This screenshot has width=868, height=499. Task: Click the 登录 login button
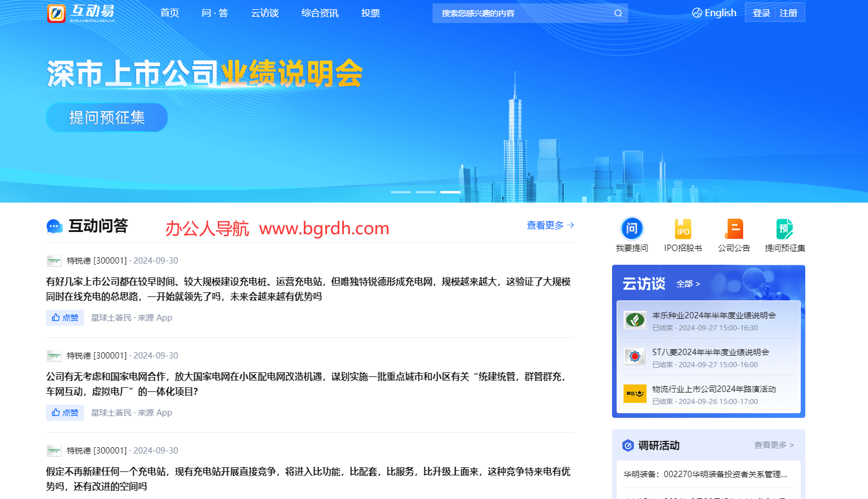(x=761, y=13)
